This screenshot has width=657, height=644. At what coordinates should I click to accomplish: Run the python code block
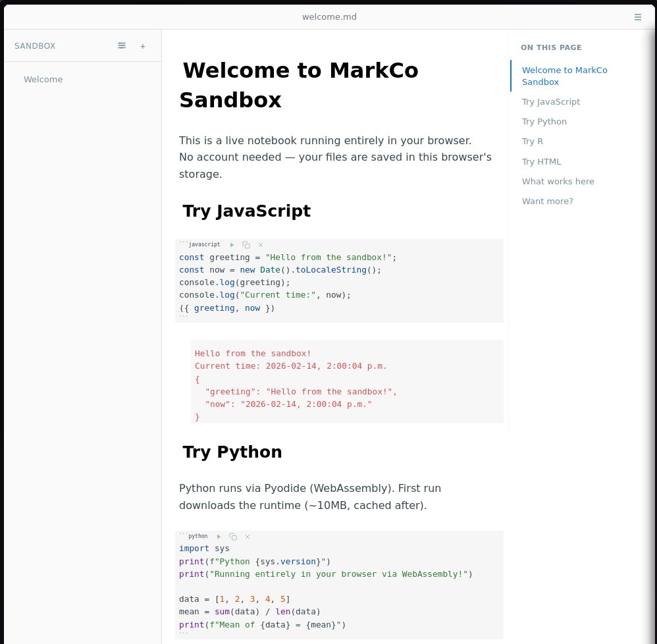point(219,536)
